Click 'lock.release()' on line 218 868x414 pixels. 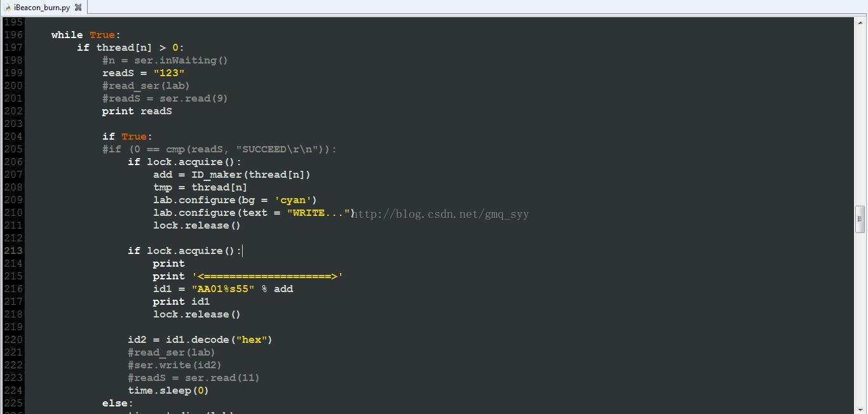(197, 314)
